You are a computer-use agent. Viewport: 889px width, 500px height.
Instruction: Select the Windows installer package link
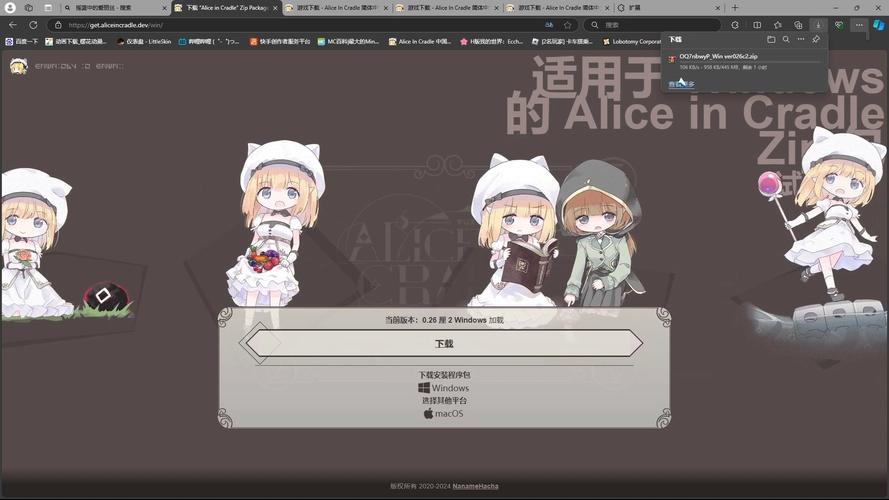click(x=443, y=388)
